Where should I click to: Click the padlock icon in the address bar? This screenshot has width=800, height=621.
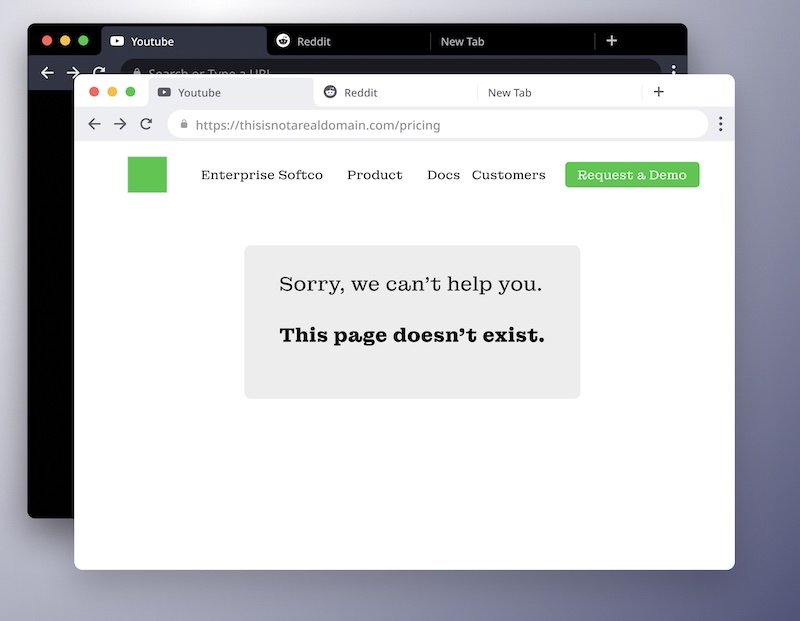tap(184, 125)
